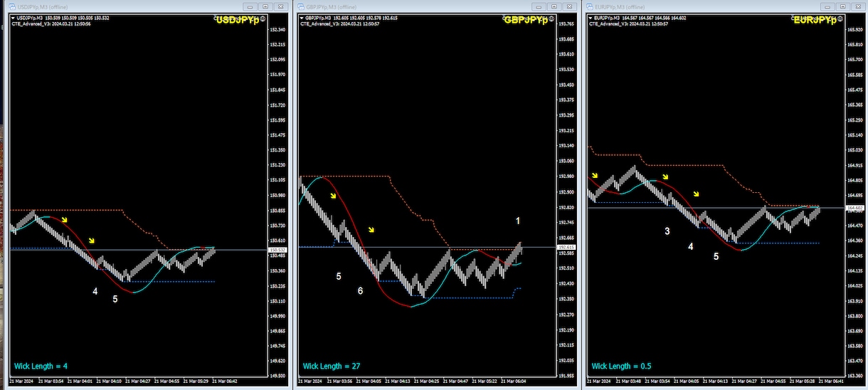Close the USDJPYp,M3 chart window
This screenshot has width=868, height=390.
click(x=281, y=6)
